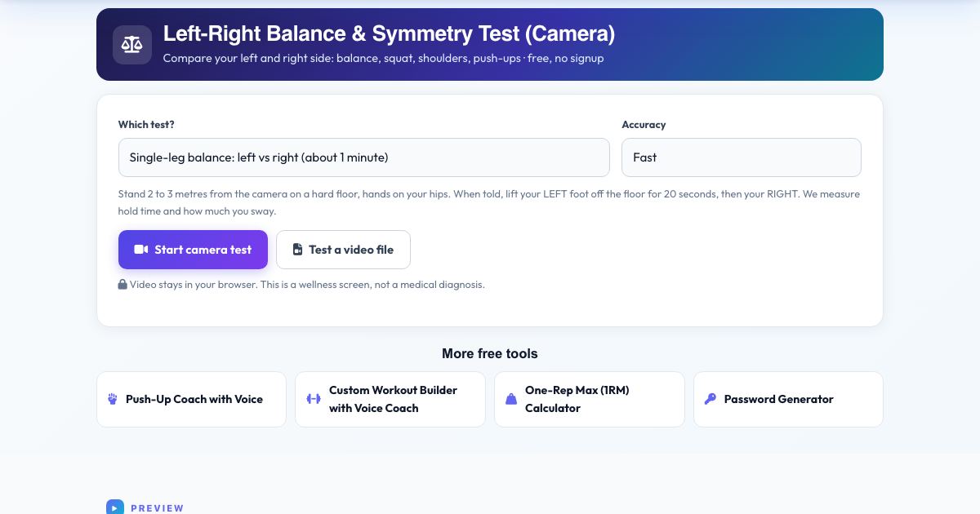Viewport: 980px width, 514px height.
Task: Click the weight icon for One-Rep Max
Action: coord(511,399)
